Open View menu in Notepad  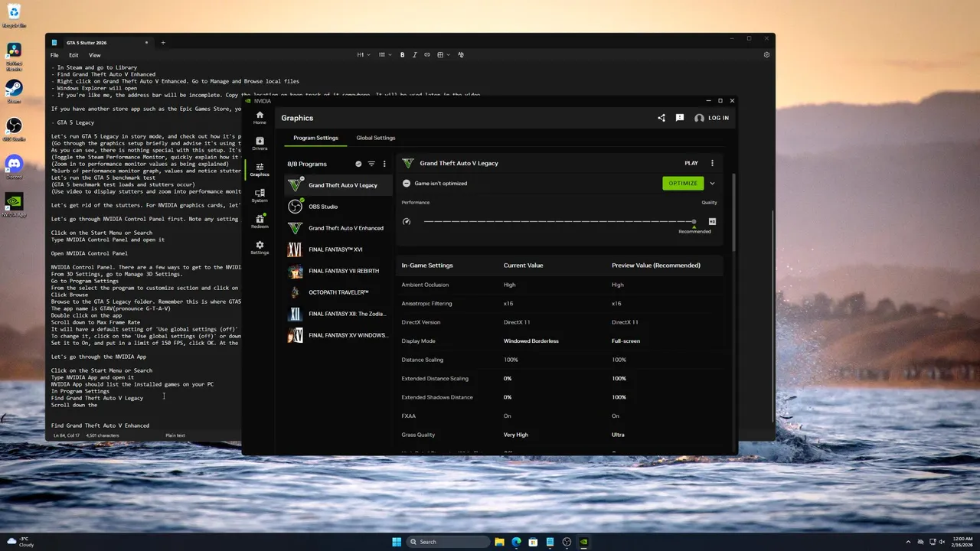(94, 55)
